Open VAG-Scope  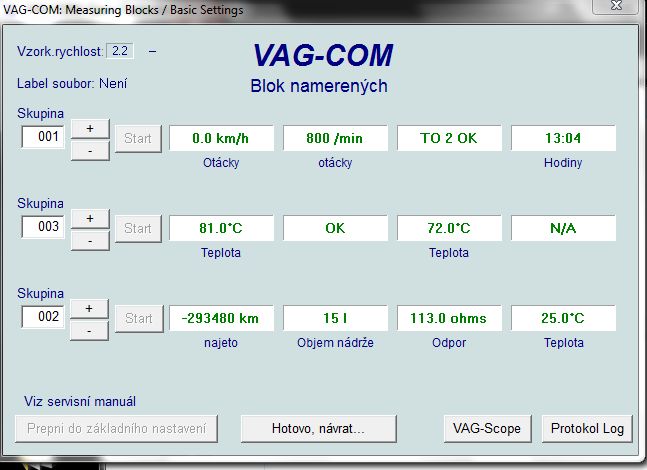point(487,429)
